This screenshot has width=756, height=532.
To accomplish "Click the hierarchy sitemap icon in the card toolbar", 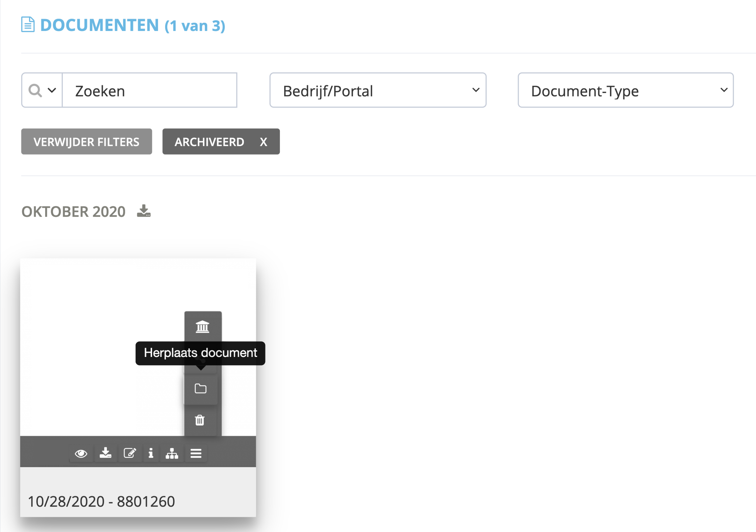I will coord(172,453).
